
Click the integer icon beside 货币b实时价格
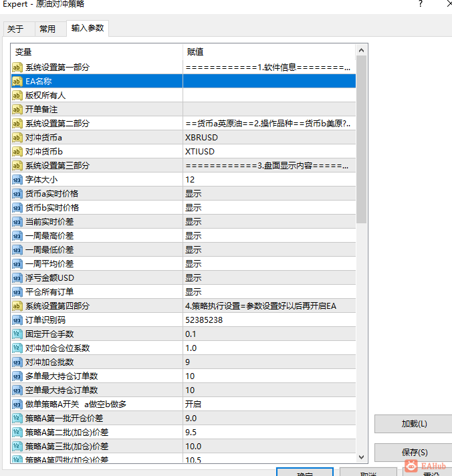coord(17,208)
